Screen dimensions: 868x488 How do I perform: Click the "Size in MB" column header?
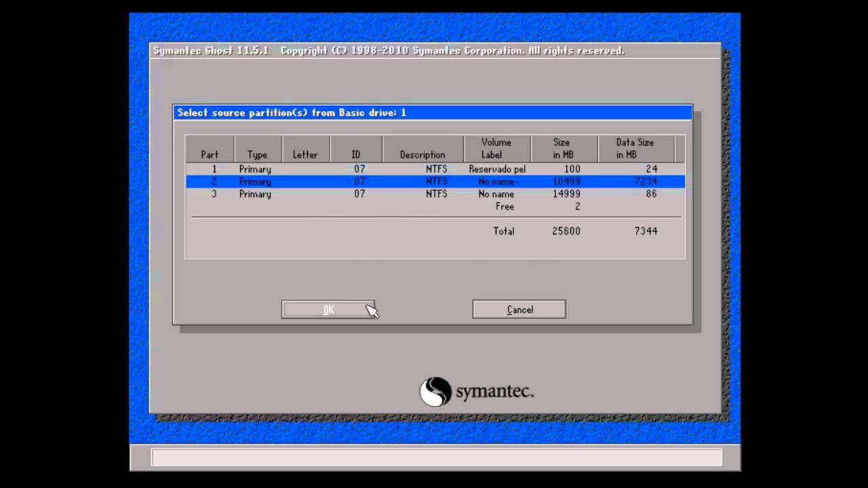point(564,148)
